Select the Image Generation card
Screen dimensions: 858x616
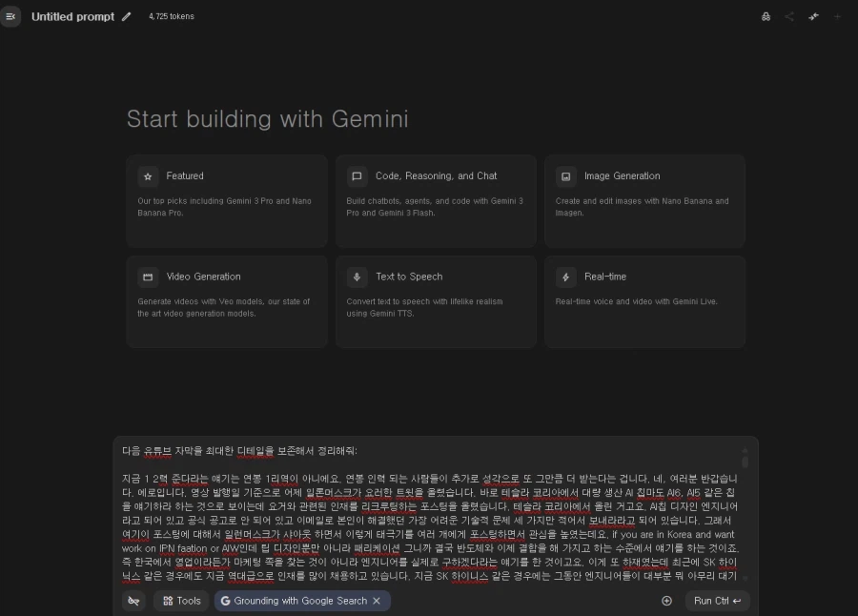644,201
